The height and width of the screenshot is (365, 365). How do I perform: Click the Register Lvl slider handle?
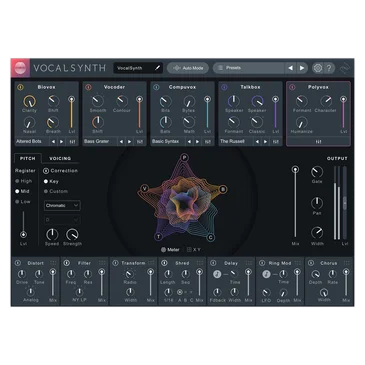(23, 234)
